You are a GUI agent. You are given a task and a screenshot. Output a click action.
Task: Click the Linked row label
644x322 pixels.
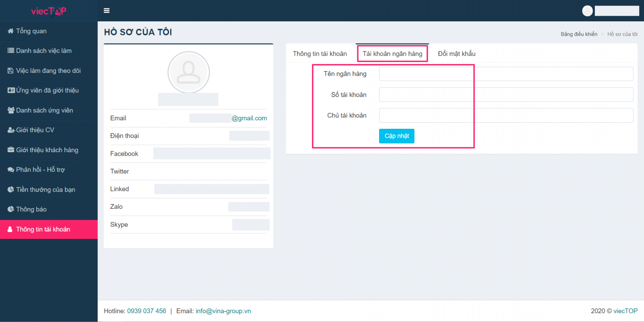[120, 189]
